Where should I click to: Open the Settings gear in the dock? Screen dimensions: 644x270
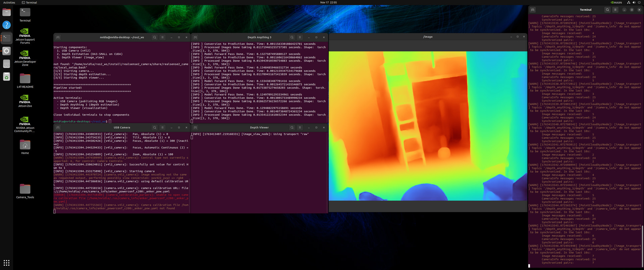[x=6, y=51]
